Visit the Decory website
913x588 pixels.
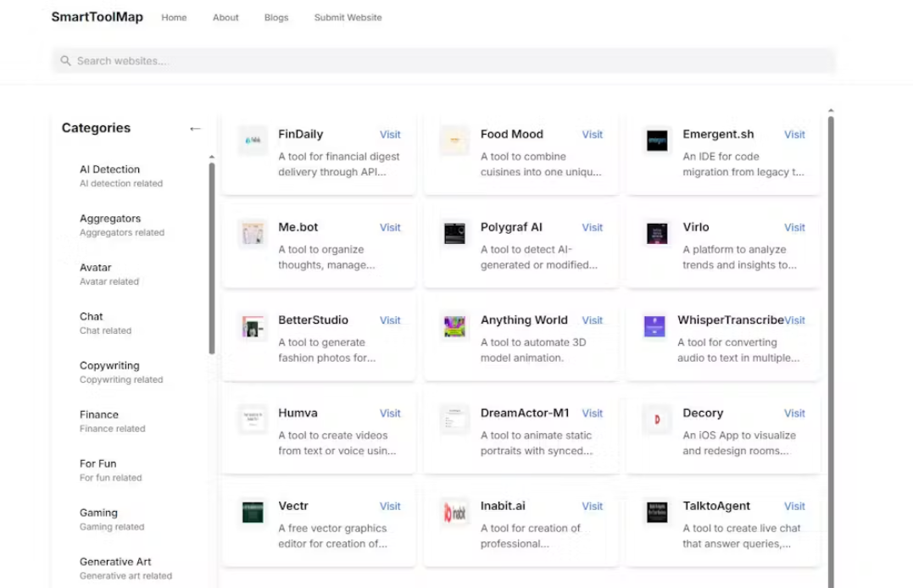(794, 413)
